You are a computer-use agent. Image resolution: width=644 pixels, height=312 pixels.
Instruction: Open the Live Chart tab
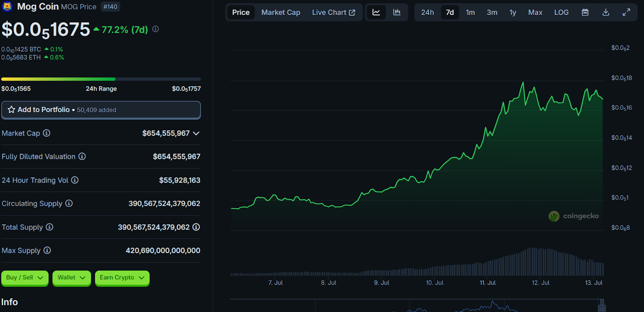[x=334, y=12]
